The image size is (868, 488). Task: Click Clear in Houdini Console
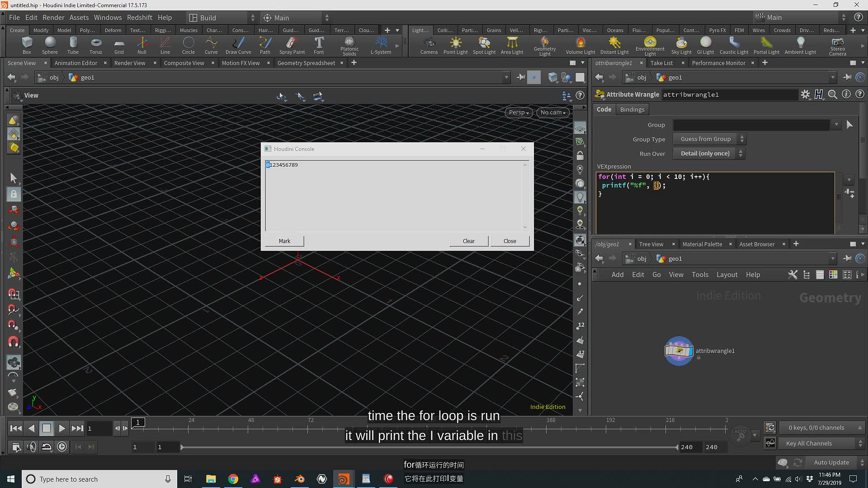(469, 241)
